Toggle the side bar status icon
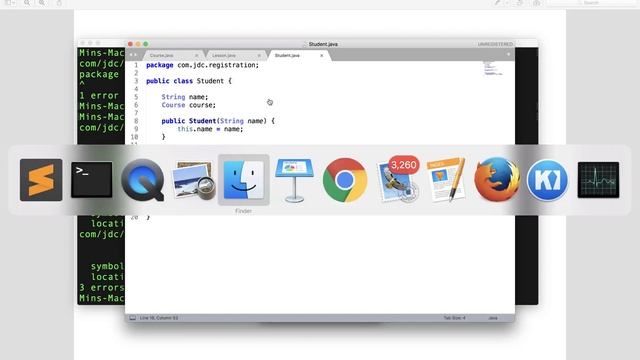 click(x=133, y=318)
